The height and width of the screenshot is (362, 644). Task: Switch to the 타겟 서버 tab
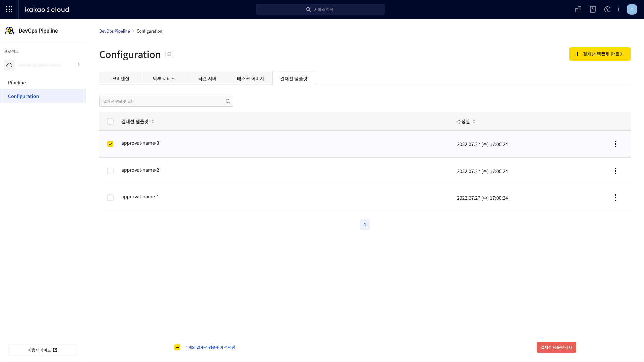207,79
